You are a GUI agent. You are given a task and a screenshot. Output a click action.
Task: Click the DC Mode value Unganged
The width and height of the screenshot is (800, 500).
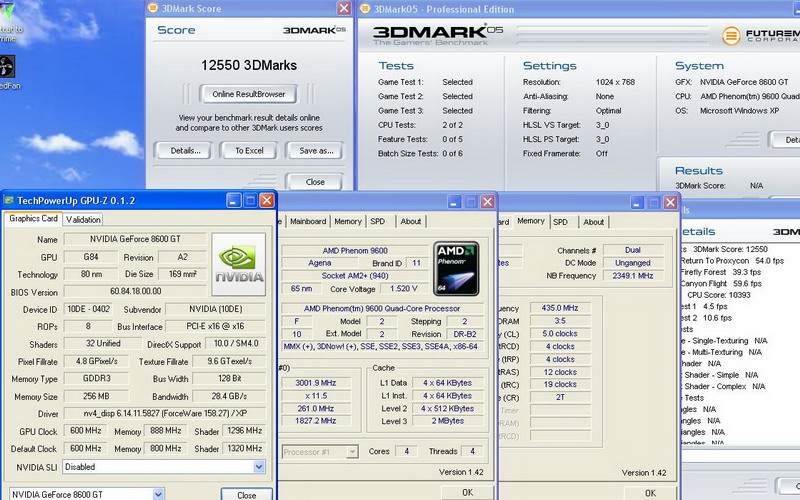(x=633, y=263)
